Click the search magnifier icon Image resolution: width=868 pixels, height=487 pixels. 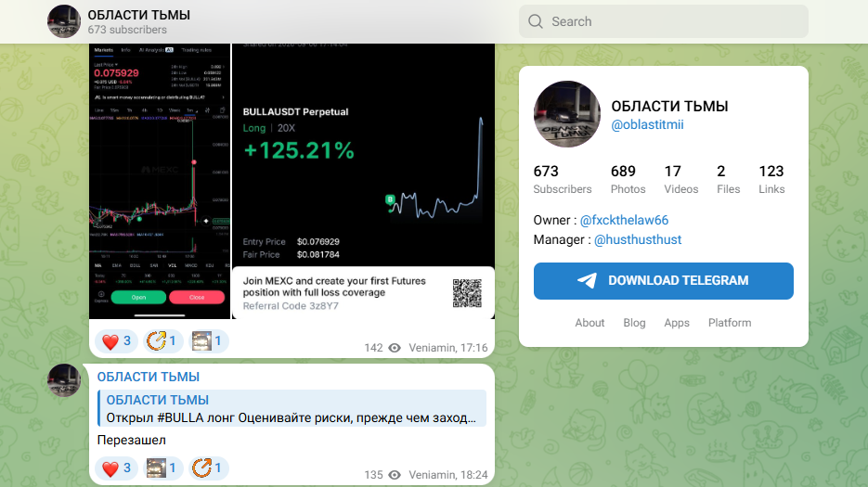pos(536,21)
